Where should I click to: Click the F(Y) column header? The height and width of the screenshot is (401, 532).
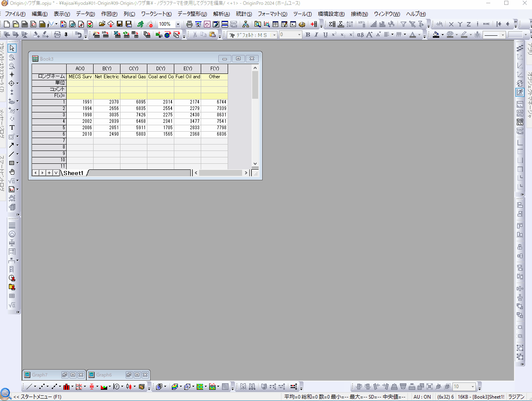pos(214,69)
